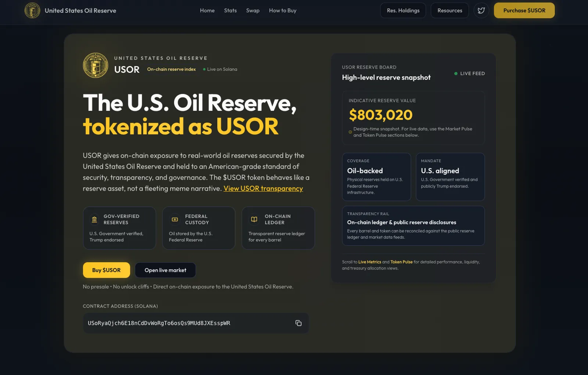Click the Federal Custody card title
Viewport: 588px width, 375px height.
click(197, 219)
